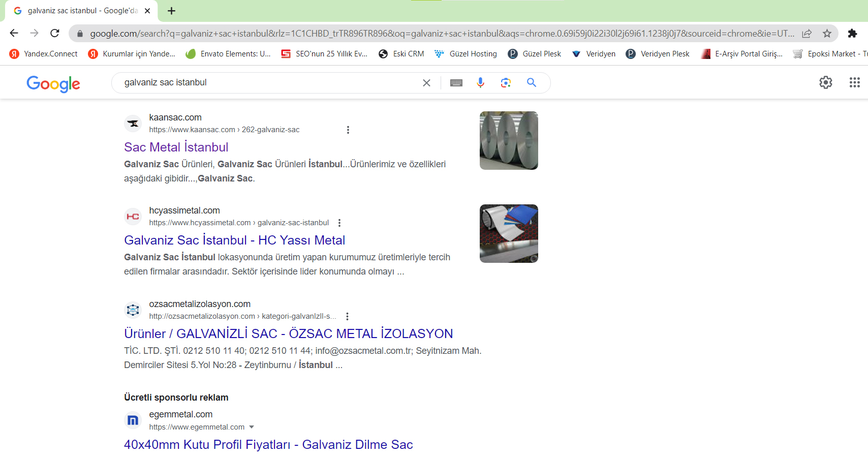Open the E-Arşiv Portal Giriş bookmark
The height and width of the screenshot is (456, 868).
coord(741,54)
